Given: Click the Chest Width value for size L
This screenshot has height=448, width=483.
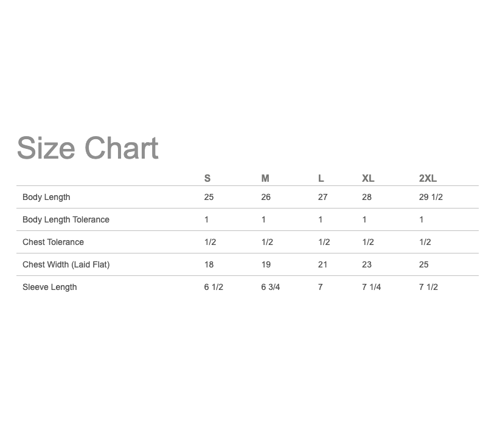Looking at the screenshot, I should tap(322, 264).
